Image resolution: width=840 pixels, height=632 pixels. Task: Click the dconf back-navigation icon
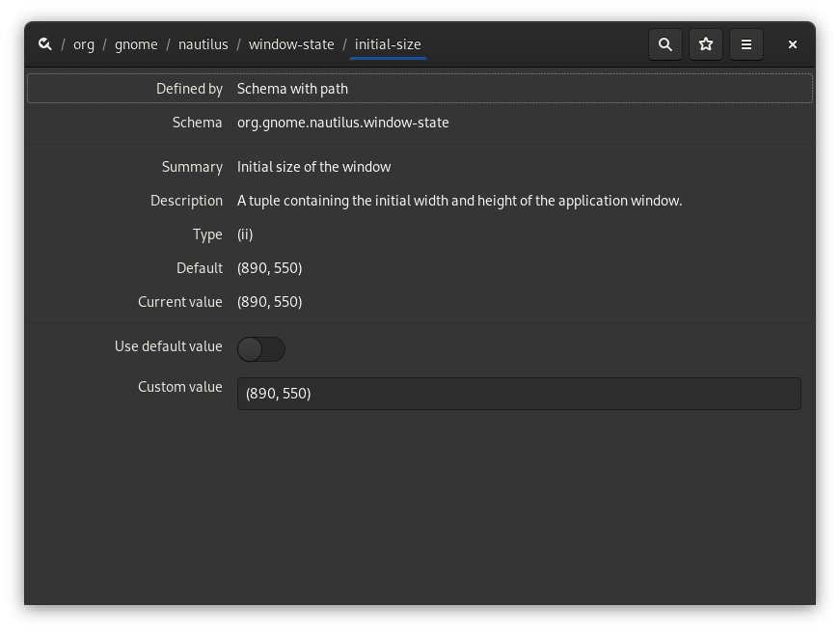coord(44,44)
